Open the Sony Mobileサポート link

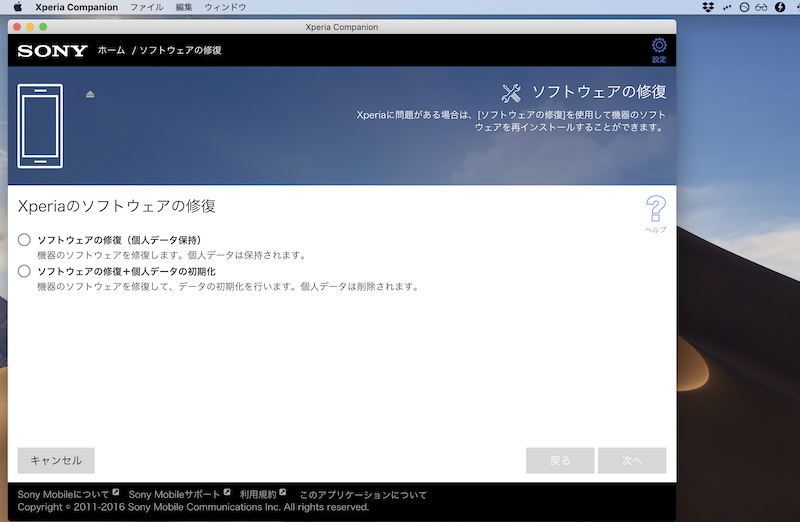pos(174,494)
